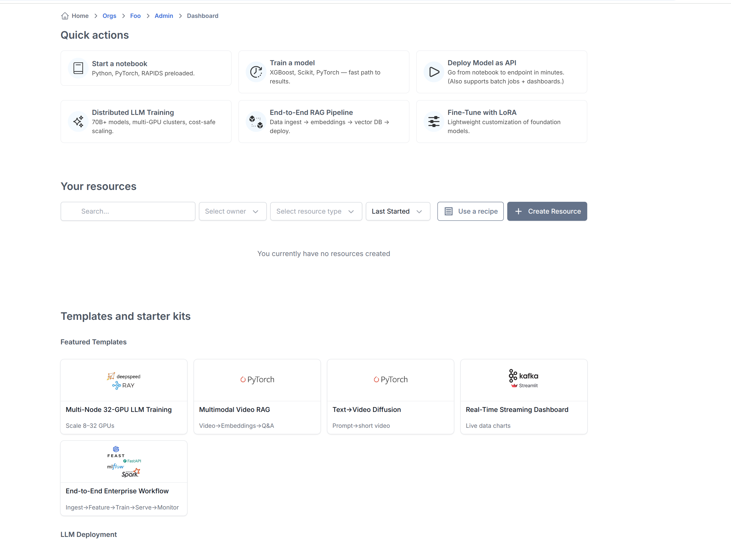Open the Select owner dropdown
Viewport: 731px width, 560px height.
point(232,211)
